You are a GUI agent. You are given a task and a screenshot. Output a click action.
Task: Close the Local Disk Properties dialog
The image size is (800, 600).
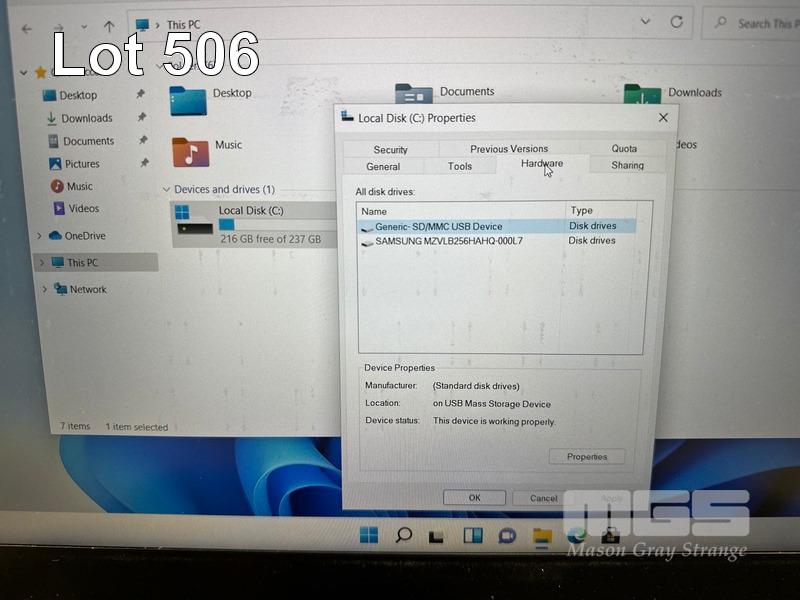[x=663, y=118]
